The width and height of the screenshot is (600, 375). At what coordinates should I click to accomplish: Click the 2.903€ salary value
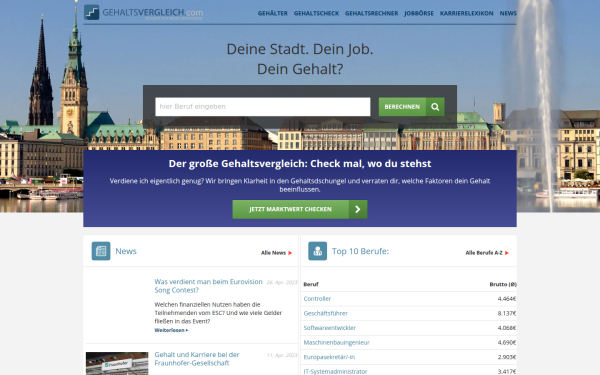[x=507, y=357]
